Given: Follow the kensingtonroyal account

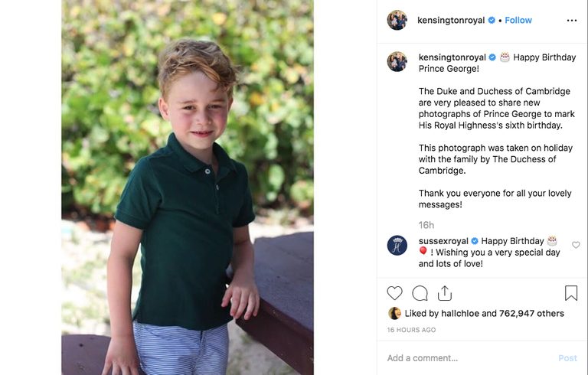Looking at the screenshot, I should 518,21.
